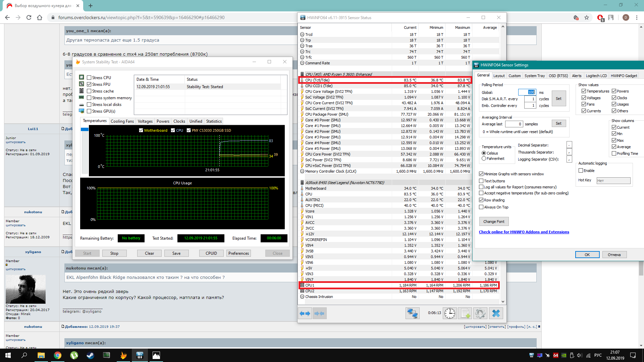644x362 pixels.
Task: Switch to the Cooling Fans tab
Action: (122, 121)
